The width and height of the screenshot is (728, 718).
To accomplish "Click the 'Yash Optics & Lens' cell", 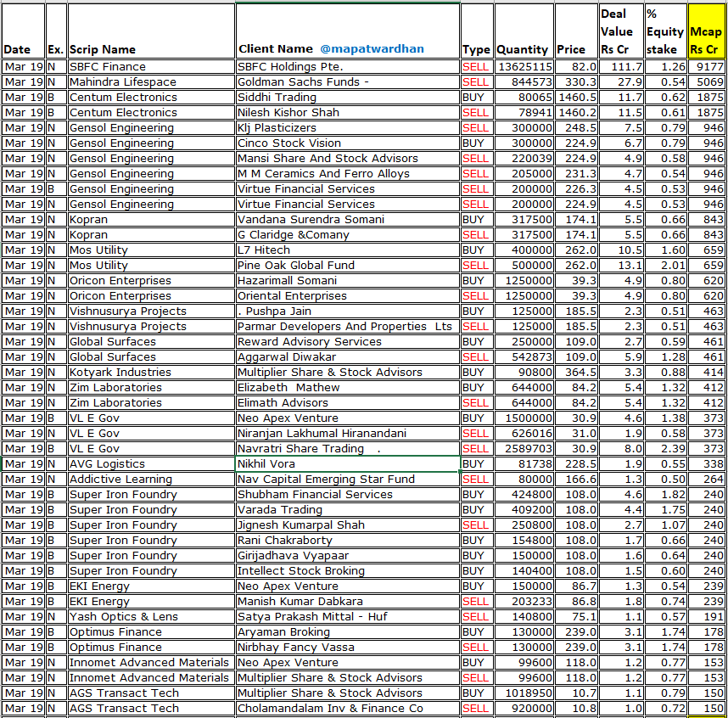I will (151, 617).
